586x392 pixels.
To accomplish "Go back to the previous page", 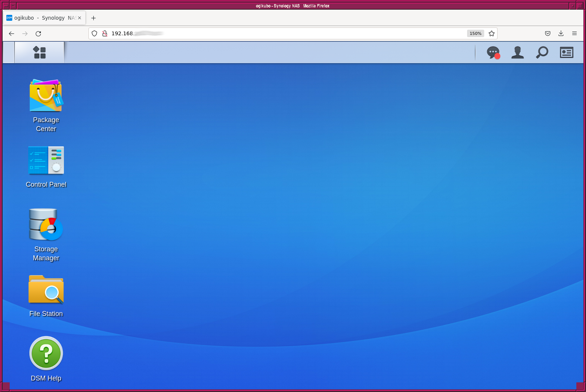I will tap(12, 34).
